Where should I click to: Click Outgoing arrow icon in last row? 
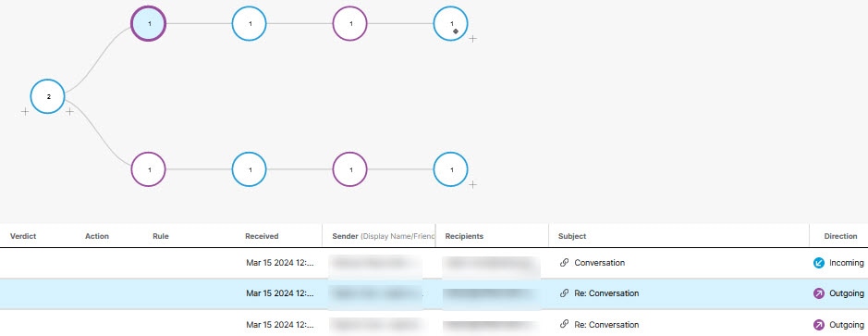tap(819, 325)
